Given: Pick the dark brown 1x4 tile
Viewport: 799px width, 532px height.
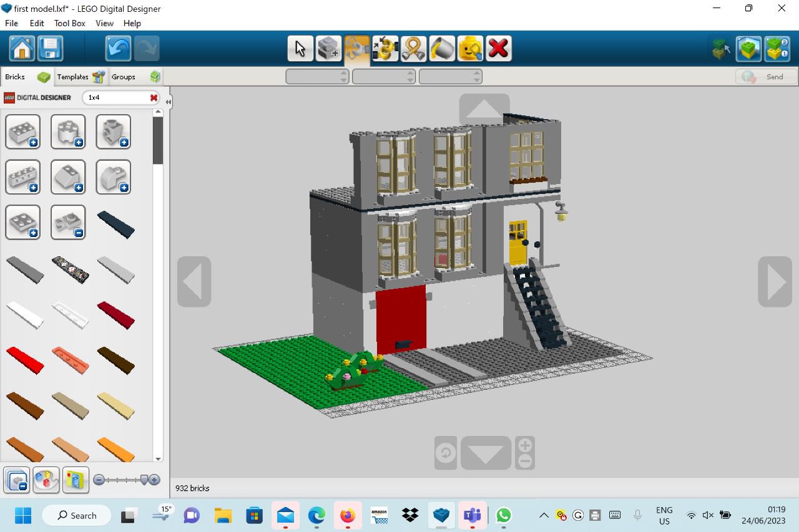Looking at the screenshot, I should click(115, 360).
